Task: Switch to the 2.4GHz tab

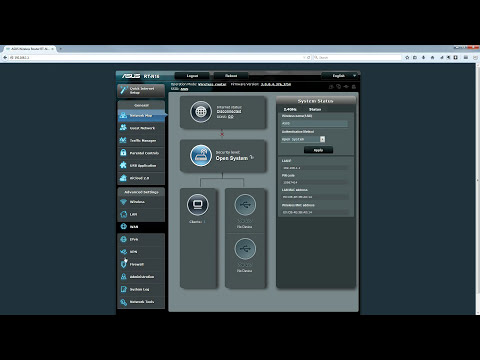Action: point(290,109)
